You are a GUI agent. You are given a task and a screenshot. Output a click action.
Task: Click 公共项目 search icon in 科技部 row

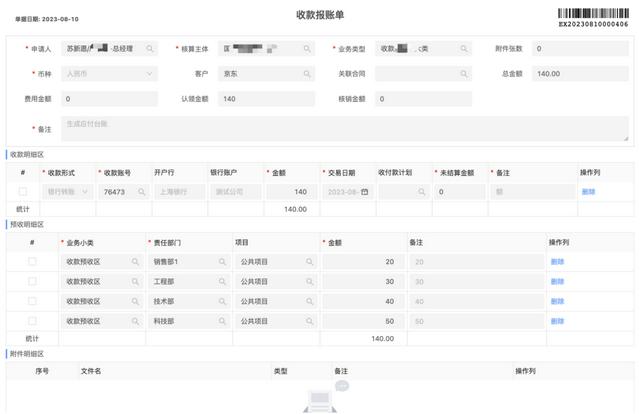point(309,321)
